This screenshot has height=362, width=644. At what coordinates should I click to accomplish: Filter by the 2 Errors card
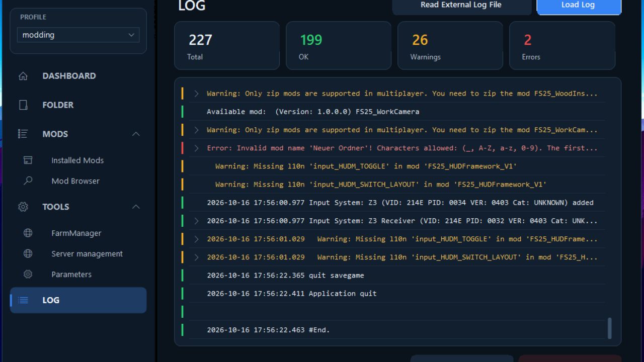562,45
